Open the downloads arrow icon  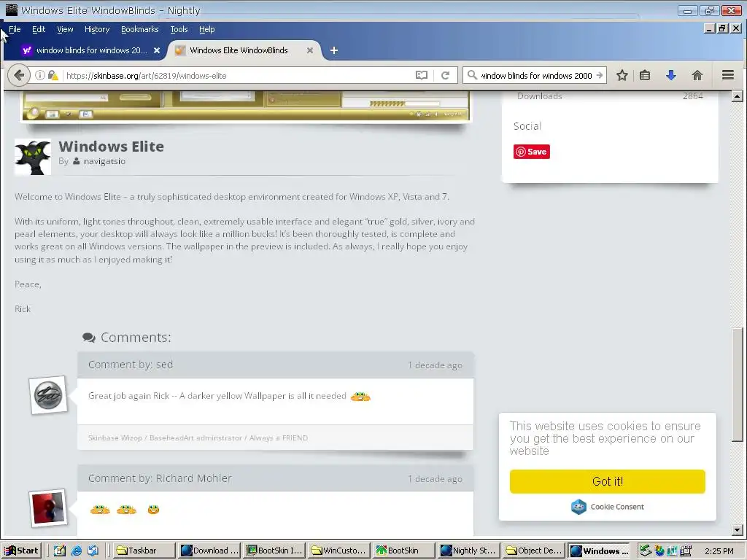pyautogui.click(x=671, y=75)
